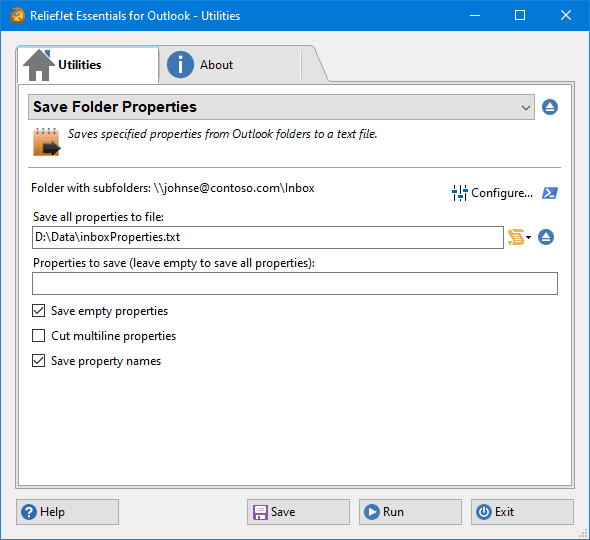The height and width of the screenshot is (540, 590).
Task: Click the blue info icon on About tab
Action: [180, 65]
